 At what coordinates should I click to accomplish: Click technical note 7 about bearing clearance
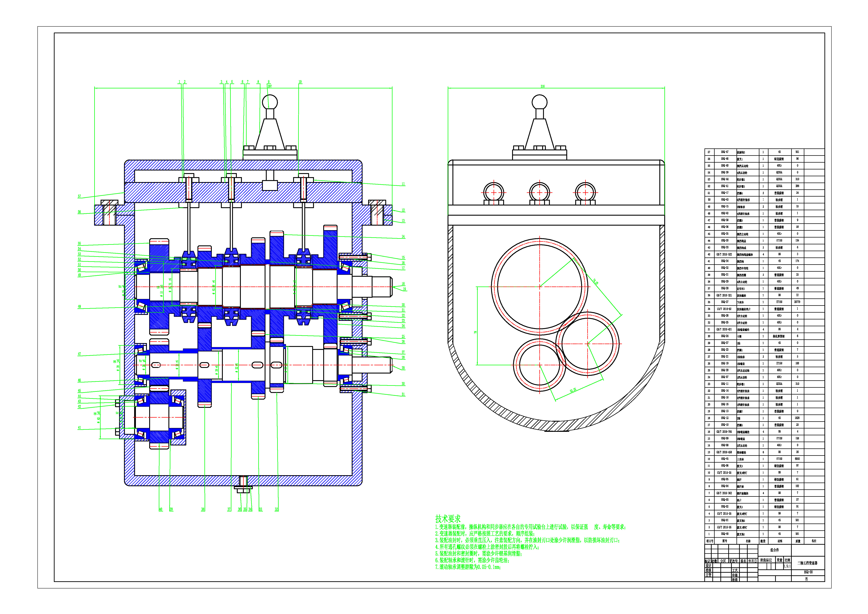(x=468, y=567)
